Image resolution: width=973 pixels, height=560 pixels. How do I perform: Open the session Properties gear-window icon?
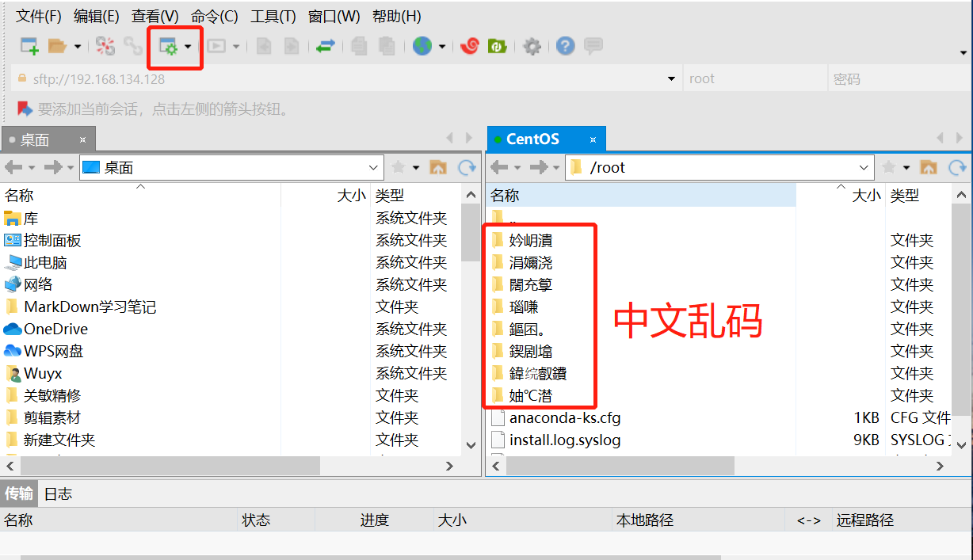coord(169,46)
